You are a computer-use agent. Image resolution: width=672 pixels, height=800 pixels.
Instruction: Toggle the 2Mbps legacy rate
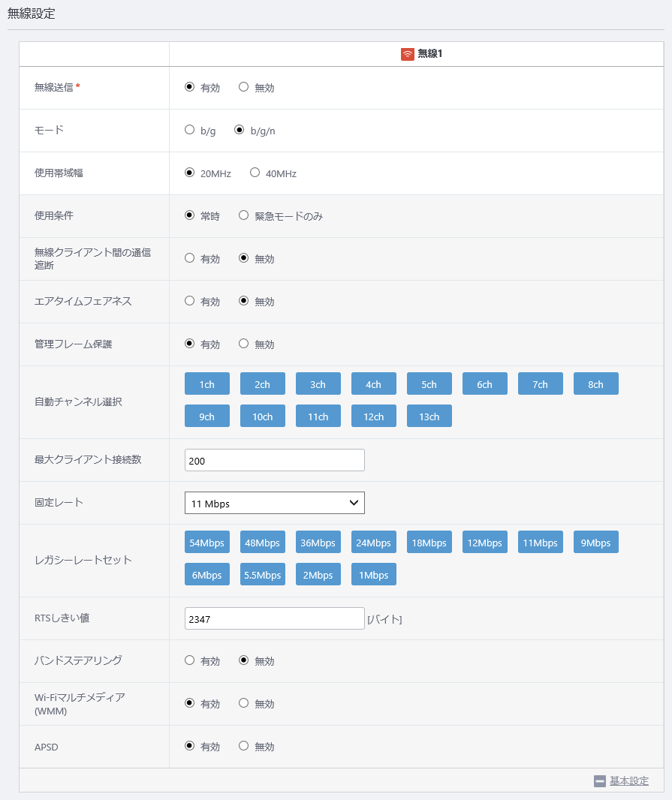pos(318,574)
